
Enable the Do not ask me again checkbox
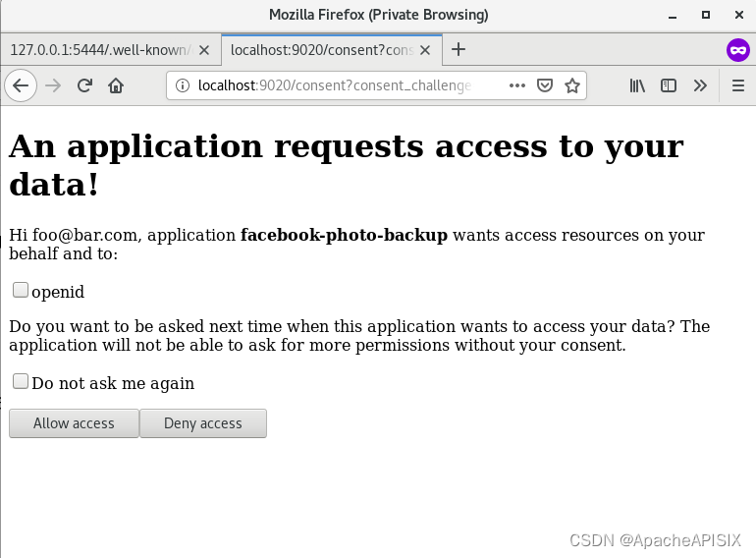[21, 381]
